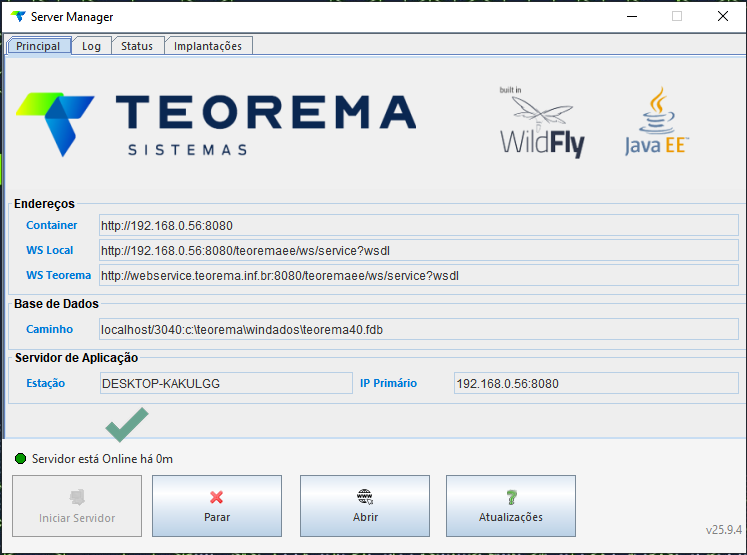Viewport: 747px width, 555px height.
Task: Click the Base de Dados section heading
Action: [x=56, y=303]
